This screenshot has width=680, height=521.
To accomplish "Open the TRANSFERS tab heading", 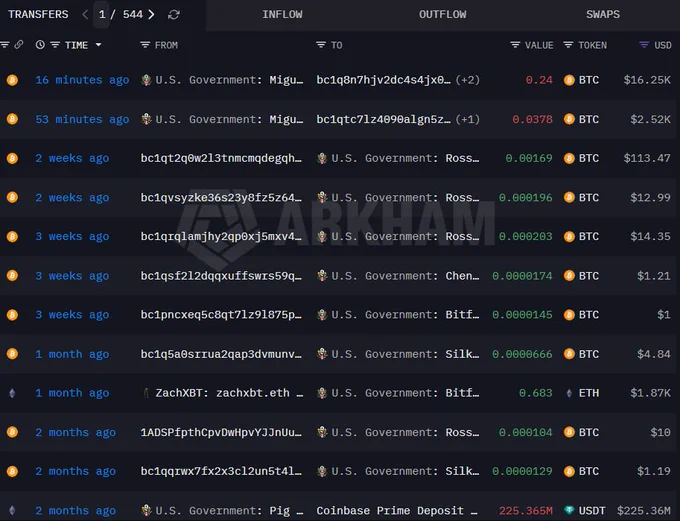I will (38, 14).
